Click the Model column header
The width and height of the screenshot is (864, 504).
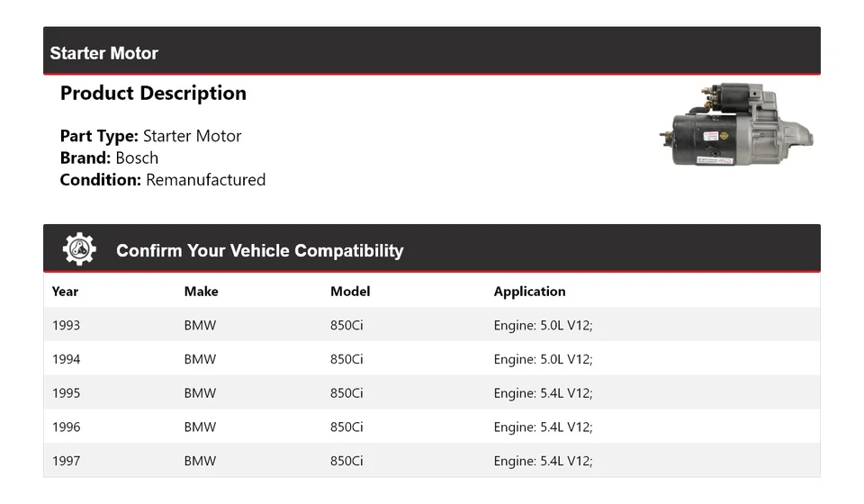tap(350, 292)
